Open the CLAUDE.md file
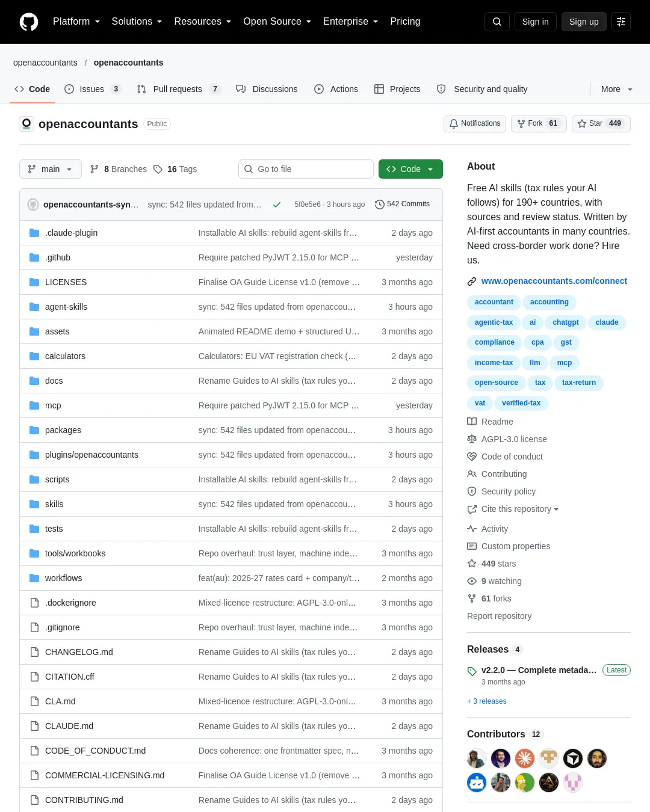 (x=69, y=726)
